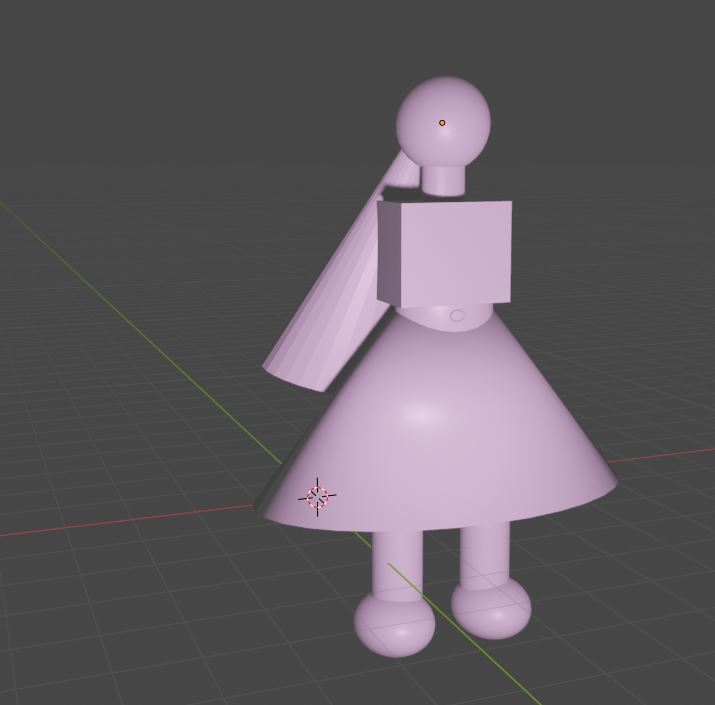The width and height of the screenshot is (715, 705).
Task: Click the 3D cursor crosshair on the skirt
Action: 317,497
